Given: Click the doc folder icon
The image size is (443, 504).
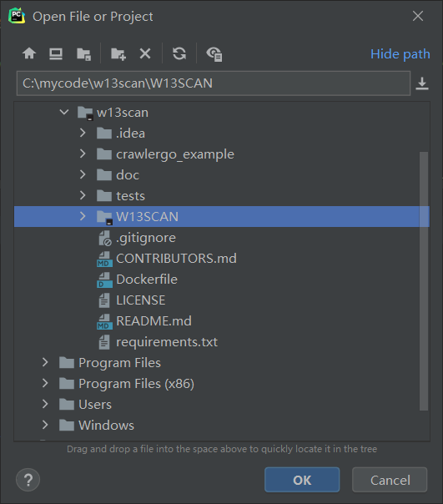Looking at the screenshot, I should (104, 175).
